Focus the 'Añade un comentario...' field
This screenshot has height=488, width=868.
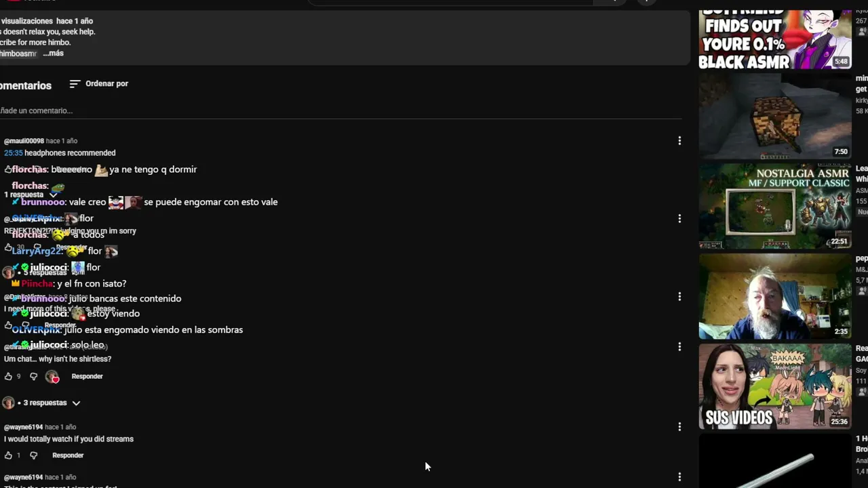339,110
